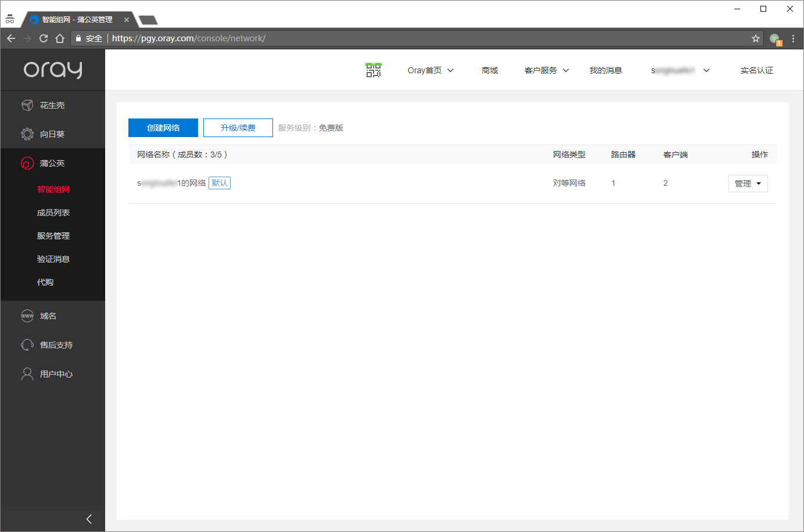Select 智能组网 in sidebar submenu
This screenshot has width=804, height=532.
(x=53, y=189)
